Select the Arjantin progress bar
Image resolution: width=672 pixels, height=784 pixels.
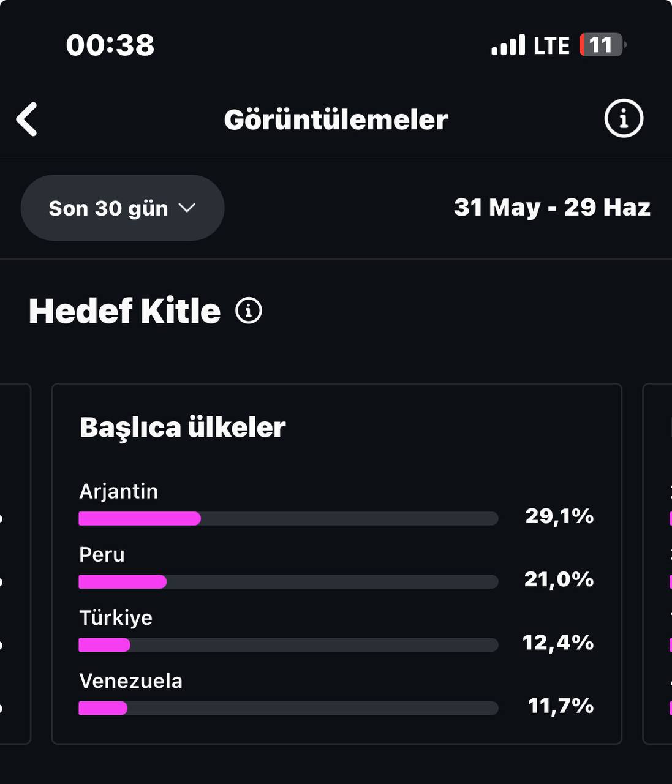click(x=289, y=519)
